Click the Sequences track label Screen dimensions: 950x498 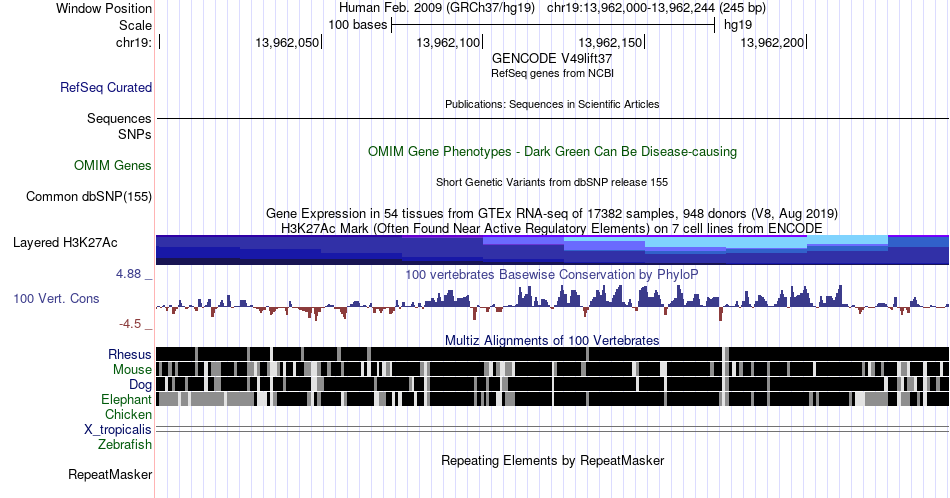point(119,118)
